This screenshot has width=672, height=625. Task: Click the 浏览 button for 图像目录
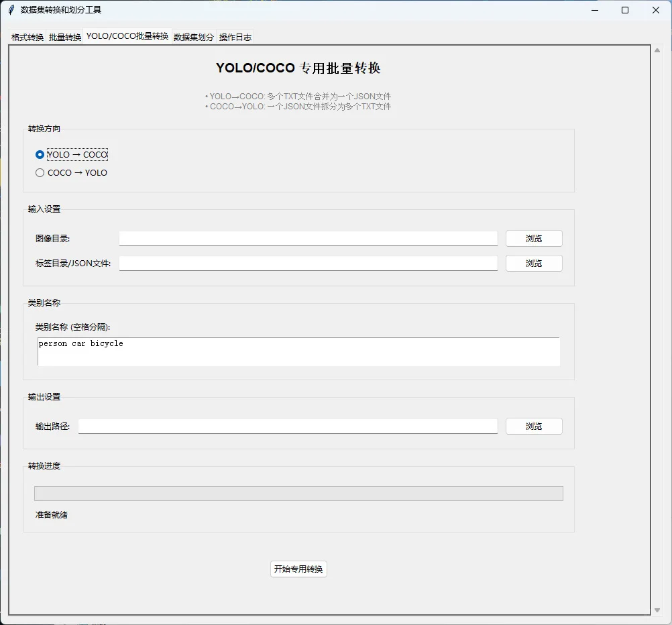coord(533,238)
